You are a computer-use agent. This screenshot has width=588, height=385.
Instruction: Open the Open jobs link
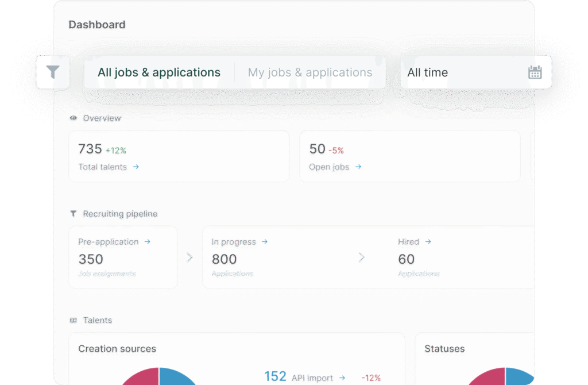point(329,167)
